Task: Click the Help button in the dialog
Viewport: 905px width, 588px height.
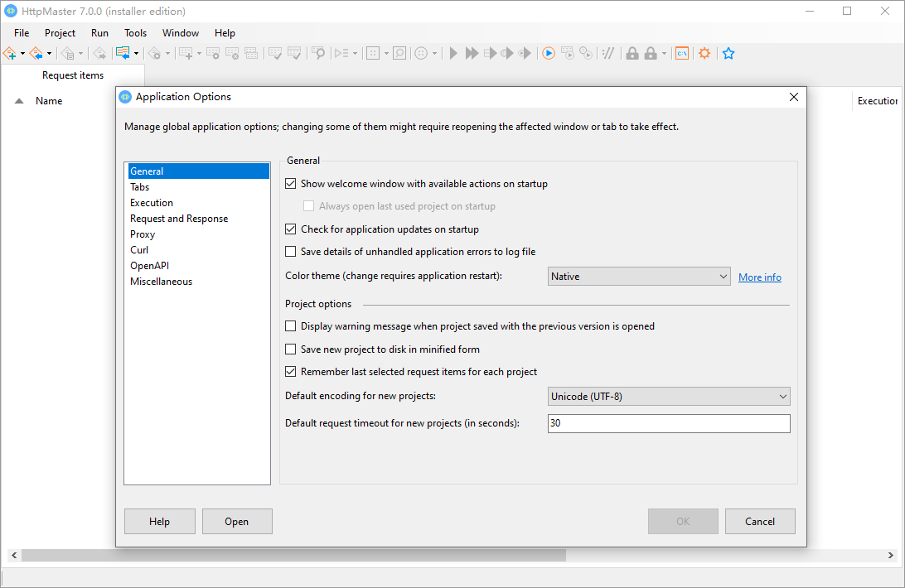Action: point(160,522)
